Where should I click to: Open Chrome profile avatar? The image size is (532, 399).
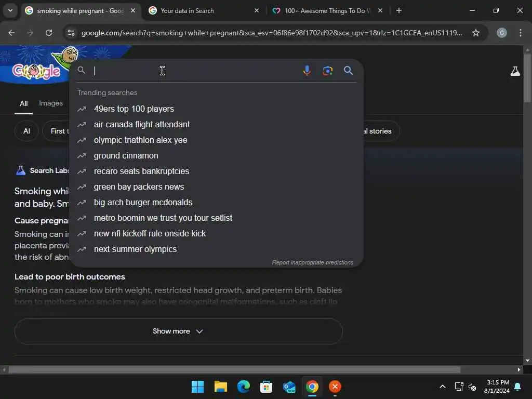[x=502, y=33]
